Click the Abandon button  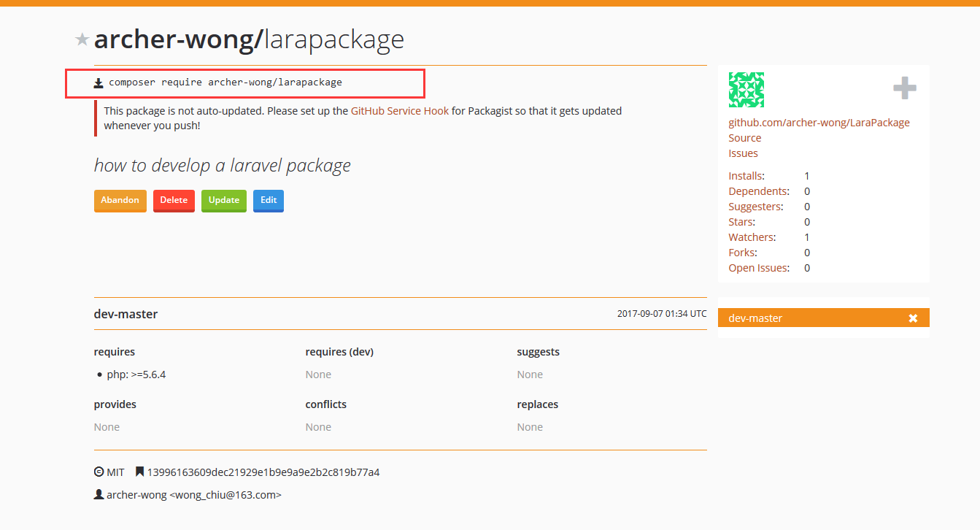click(x=120, y=200)
